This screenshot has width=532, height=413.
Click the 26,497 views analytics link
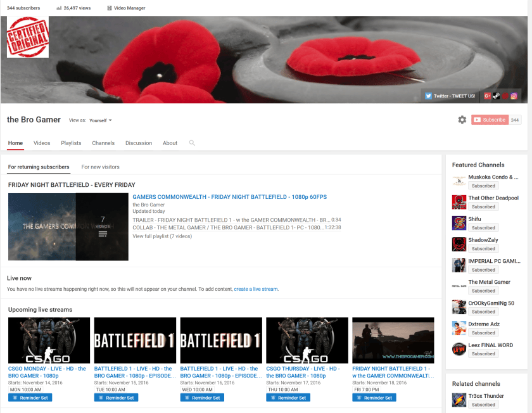(73, 8)
